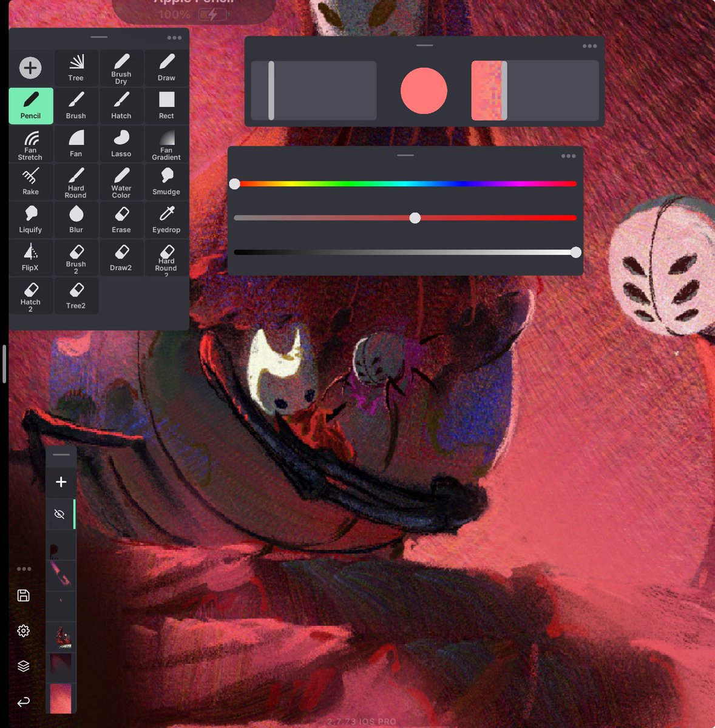Select the Tree brush tool
The width and height of the screenshot is (715, 728).
(76, 68)
